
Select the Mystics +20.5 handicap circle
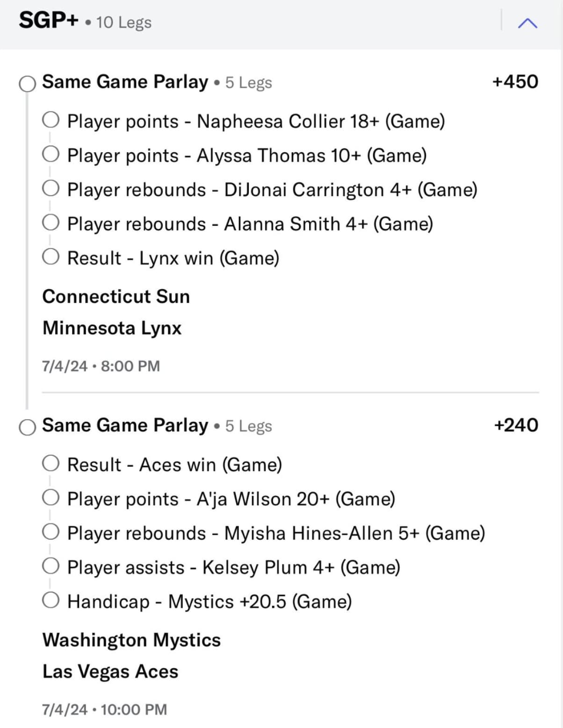point(51,600)
